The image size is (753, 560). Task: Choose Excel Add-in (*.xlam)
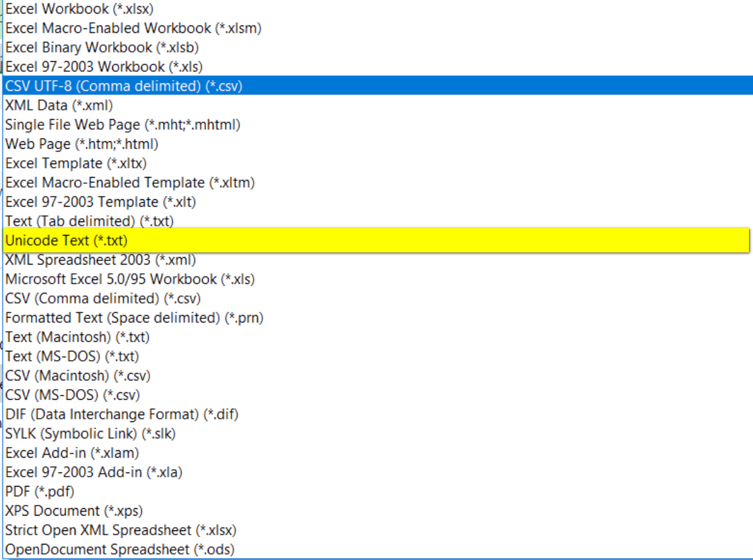[x=378, y=453]
